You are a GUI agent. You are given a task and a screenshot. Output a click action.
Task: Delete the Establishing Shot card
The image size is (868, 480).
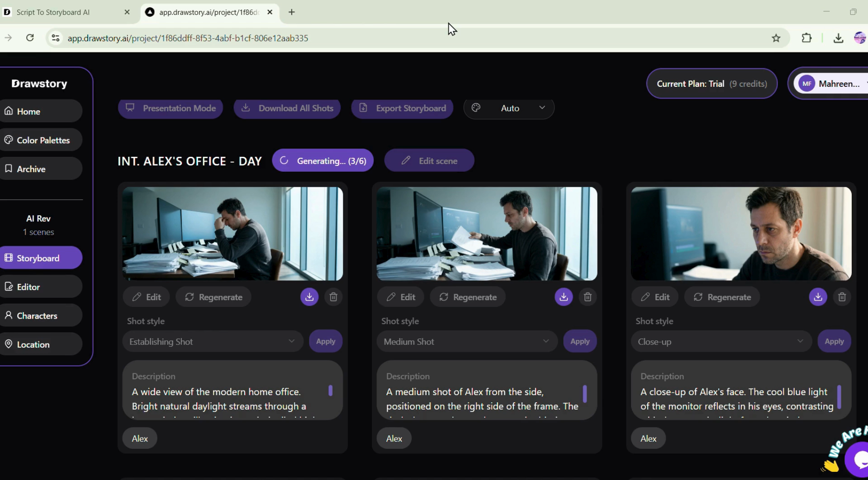click(333, 297)
